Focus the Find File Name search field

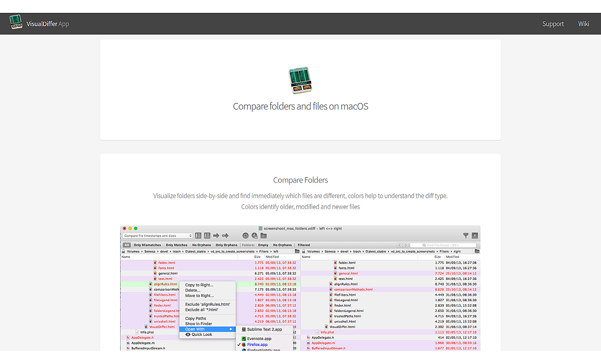click(443, 245)
